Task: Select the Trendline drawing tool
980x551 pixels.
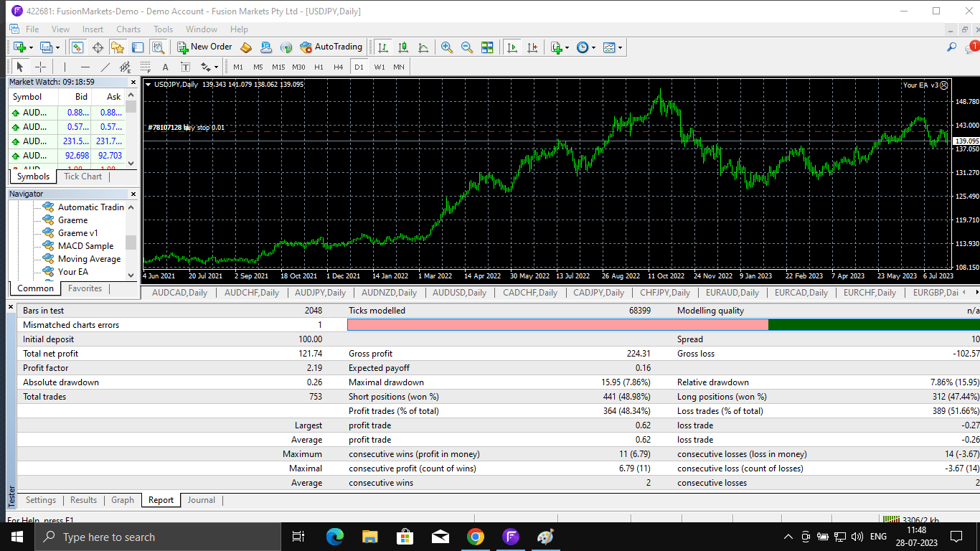Action: coord(105,67)
